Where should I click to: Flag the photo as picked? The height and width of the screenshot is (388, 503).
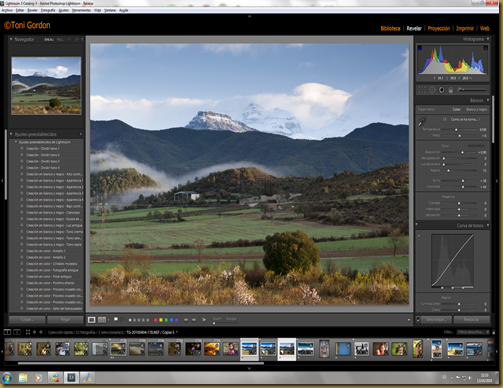[116, 319]
